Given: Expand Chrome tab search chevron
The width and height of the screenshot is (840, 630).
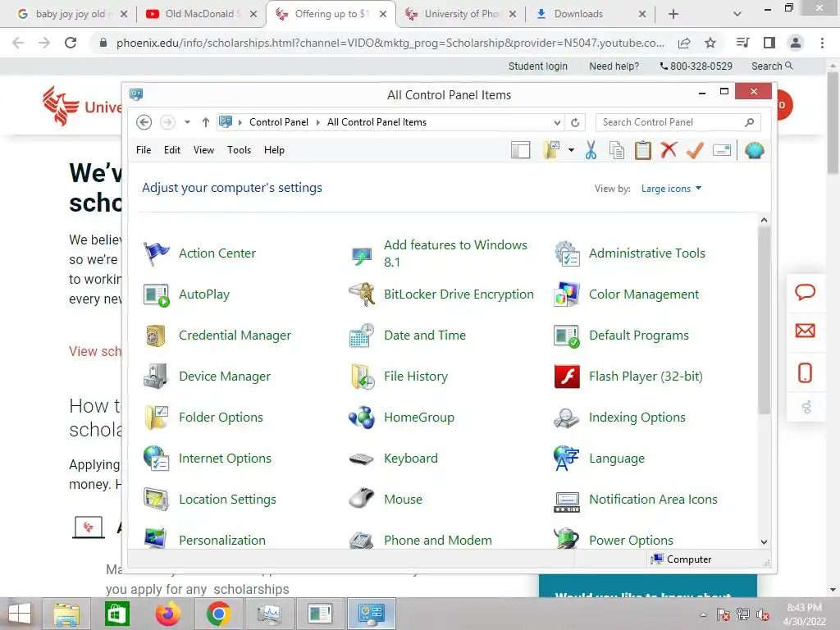Looking at the screenshot, I should click(x=737, y=14).
